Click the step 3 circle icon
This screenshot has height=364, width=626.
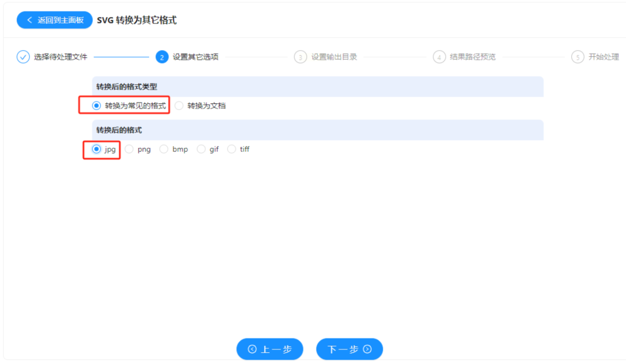point(300,57)
